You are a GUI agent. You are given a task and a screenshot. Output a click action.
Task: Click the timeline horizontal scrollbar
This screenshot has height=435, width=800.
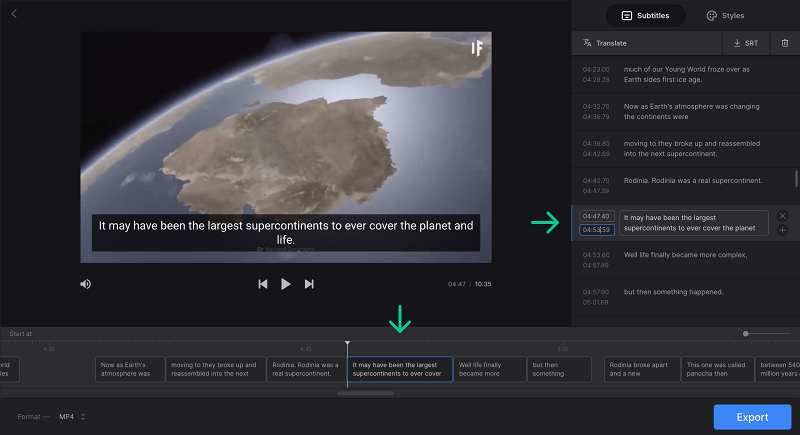(365, 393)
